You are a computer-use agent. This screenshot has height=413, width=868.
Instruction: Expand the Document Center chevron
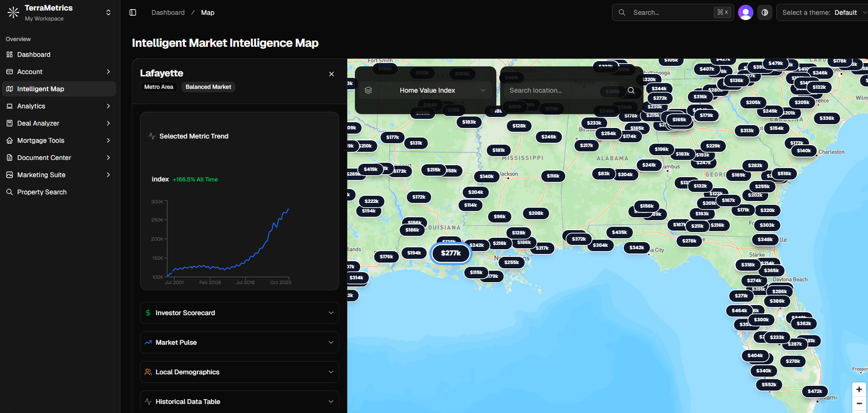108,158
